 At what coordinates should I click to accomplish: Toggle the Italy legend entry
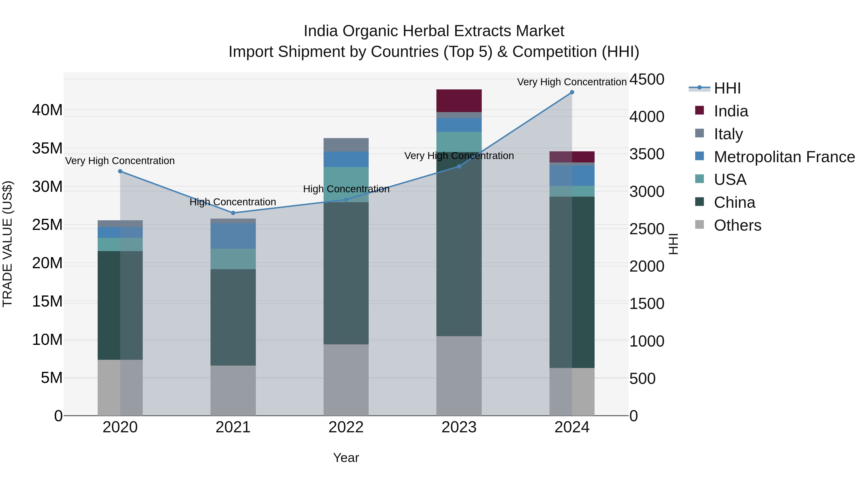(x=719, y=134)
